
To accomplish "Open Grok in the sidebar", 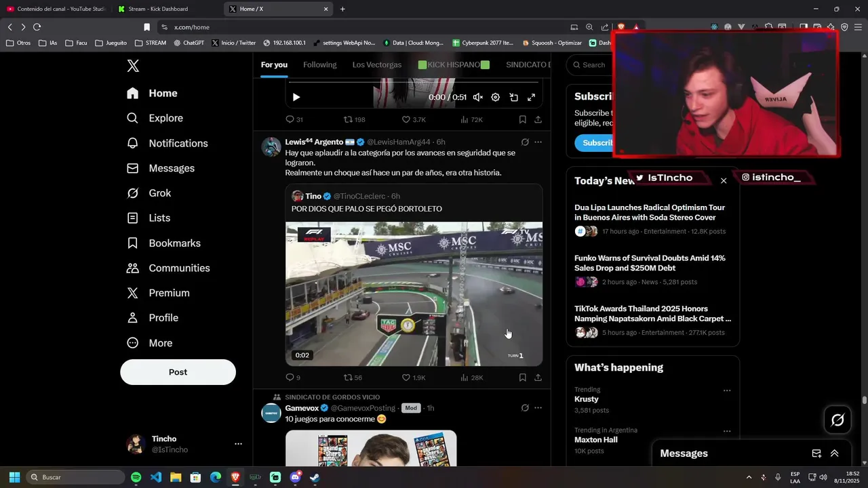I will [149, 193].
